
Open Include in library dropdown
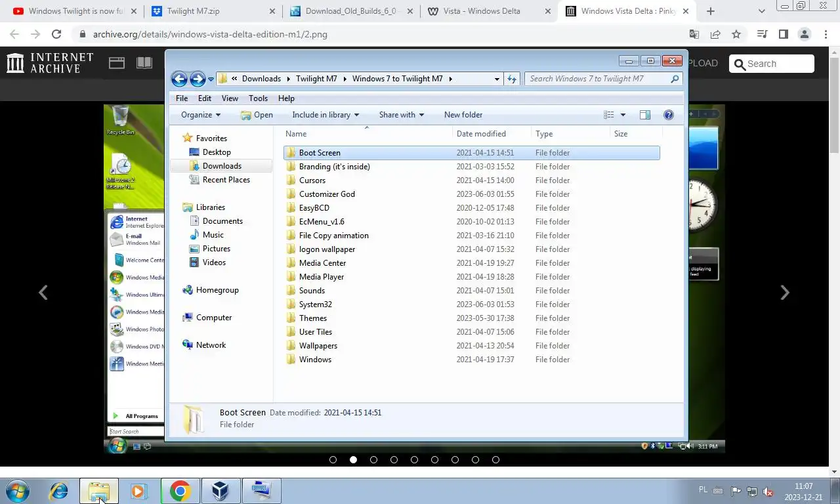325,115
